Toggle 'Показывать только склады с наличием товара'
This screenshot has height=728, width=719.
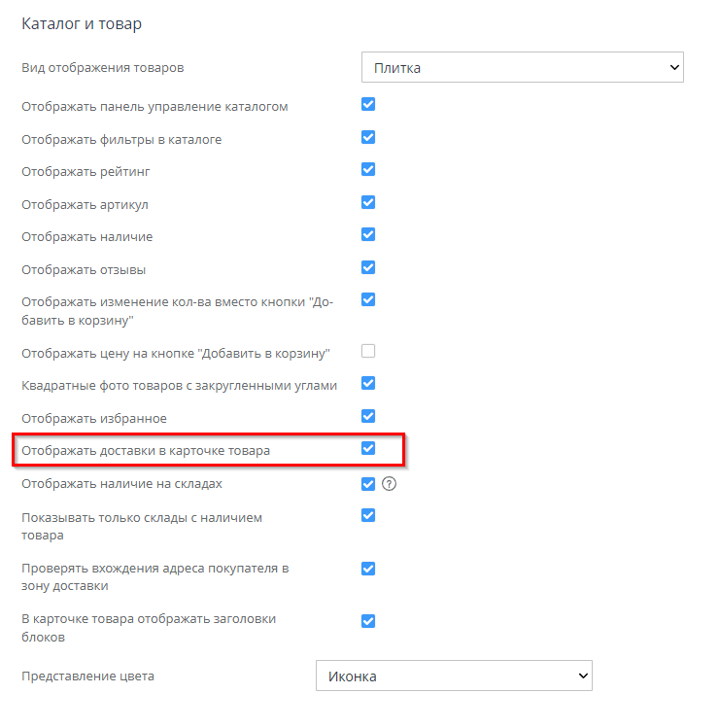pos(368,516)
